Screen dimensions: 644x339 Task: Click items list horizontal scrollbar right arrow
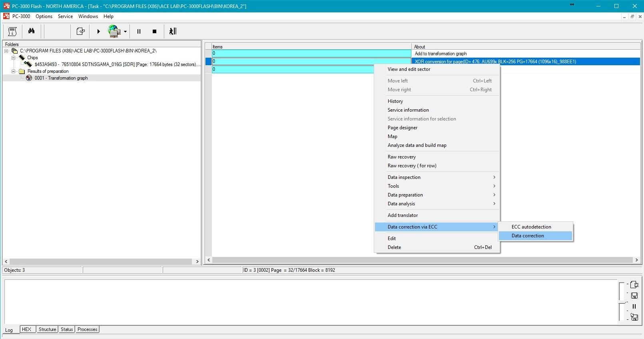click(637, 260)
